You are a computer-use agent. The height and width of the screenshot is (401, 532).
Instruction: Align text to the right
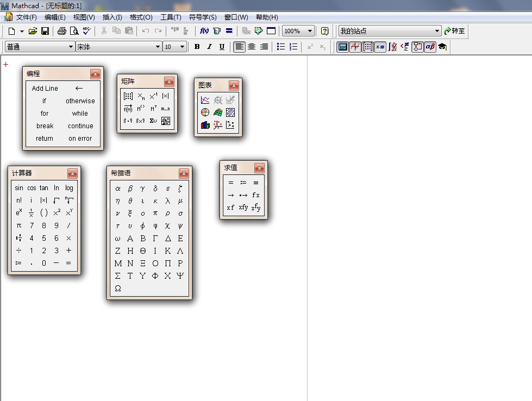[x=264, y=47]
